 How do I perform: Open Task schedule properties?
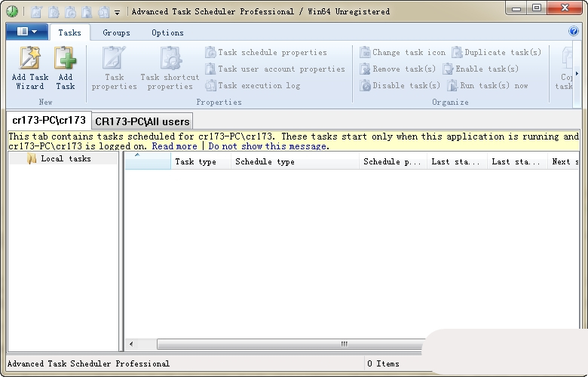[266, 52]
